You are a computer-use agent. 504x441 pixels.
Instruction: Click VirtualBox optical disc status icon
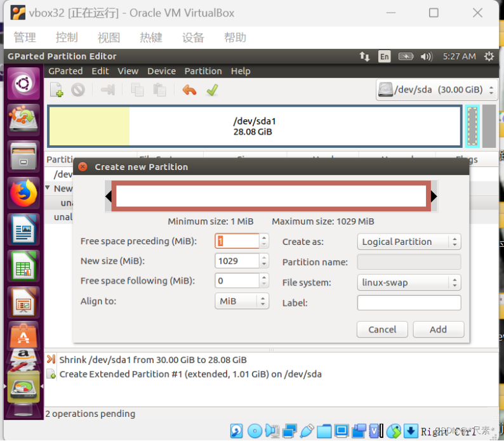[x=255, y=431]
